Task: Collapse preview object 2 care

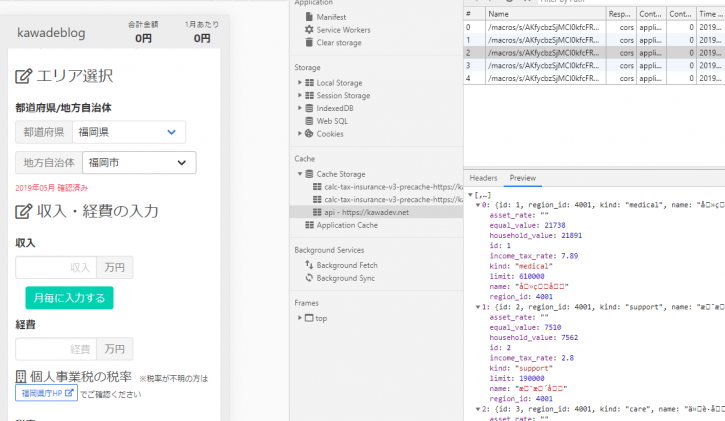Action: point(478,409)
